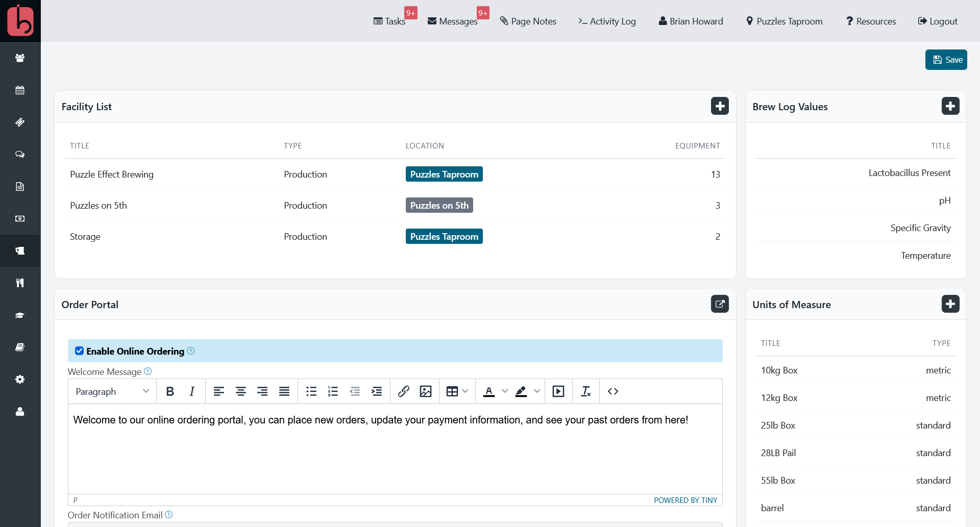Click inside the Welcome Message text area

click(395, 449)
